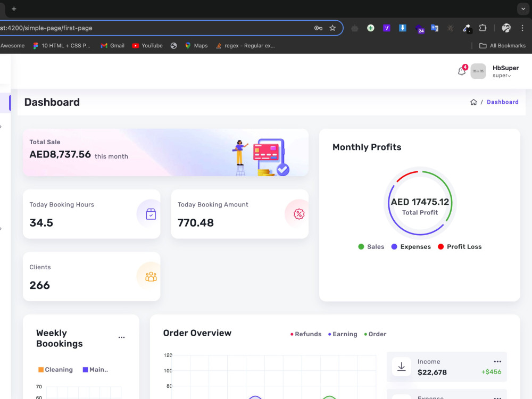Click the green plus extension icon
Image resolution: width=532 pixels, height=399 pixels.
[x=370, y=28]
